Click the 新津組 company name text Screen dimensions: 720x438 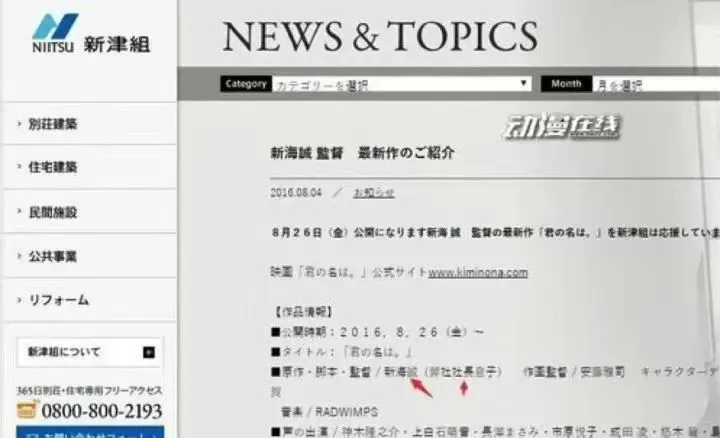(x=119, y=43)
